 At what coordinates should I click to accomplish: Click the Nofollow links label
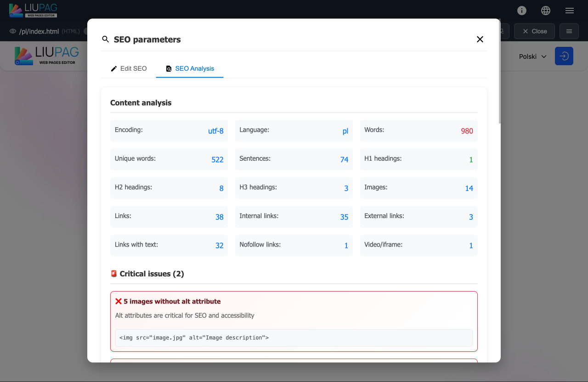click(260, 244)
